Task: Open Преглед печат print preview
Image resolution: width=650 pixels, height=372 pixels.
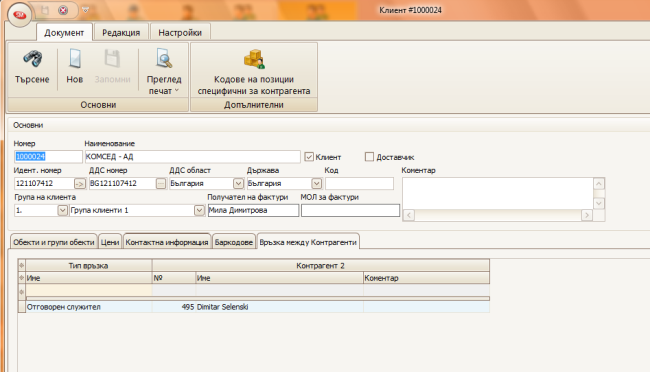Action: coord(164,72)
